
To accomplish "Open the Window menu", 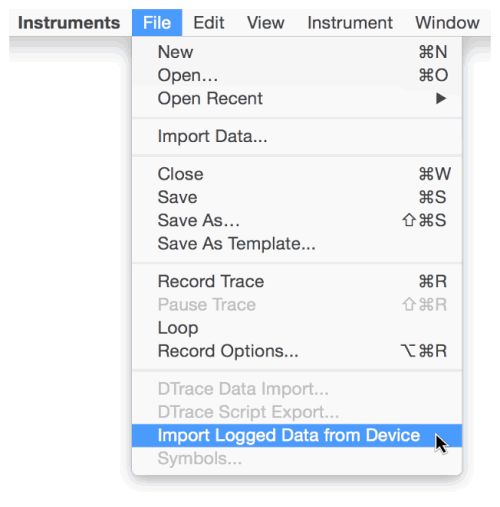I will coord(447,23).
